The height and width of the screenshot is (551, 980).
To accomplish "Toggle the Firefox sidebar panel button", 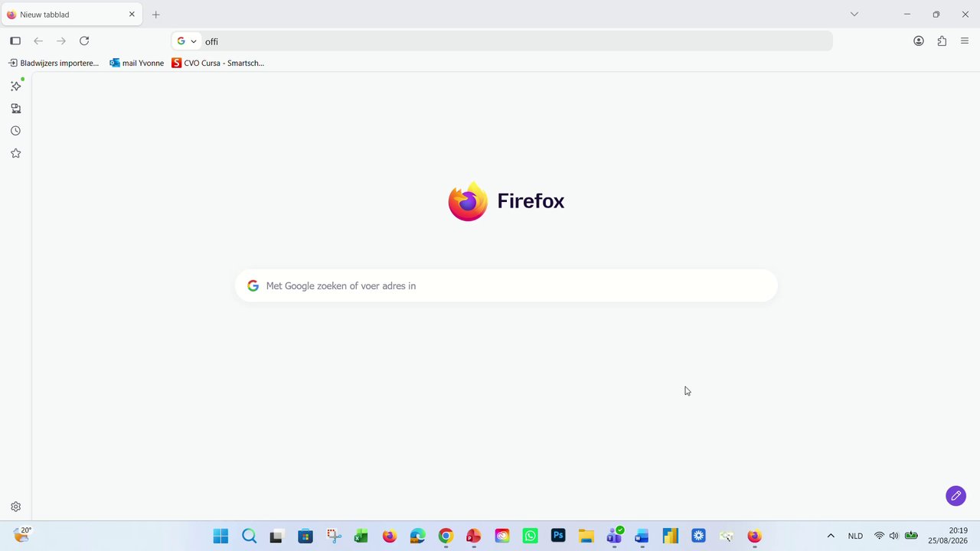I will (x=15, y=41).
